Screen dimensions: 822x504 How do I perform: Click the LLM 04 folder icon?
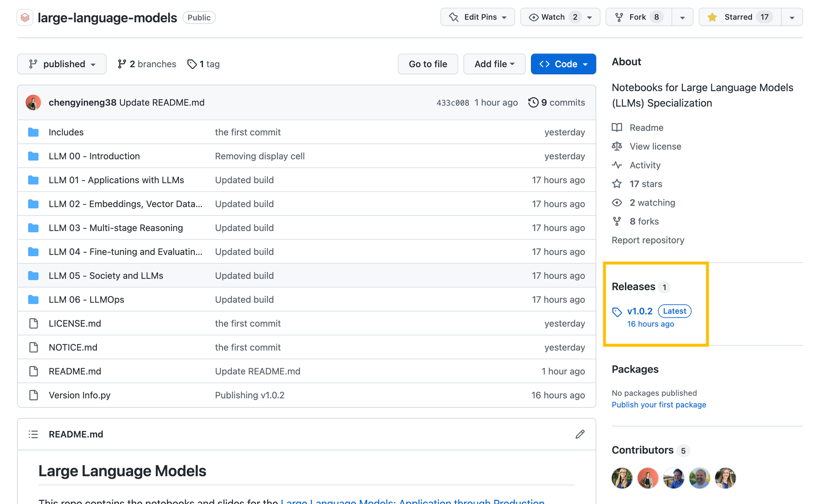point(33,252)
